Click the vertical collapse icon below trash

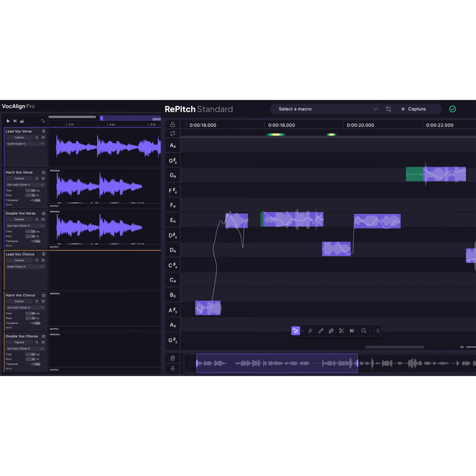[173, 369]
